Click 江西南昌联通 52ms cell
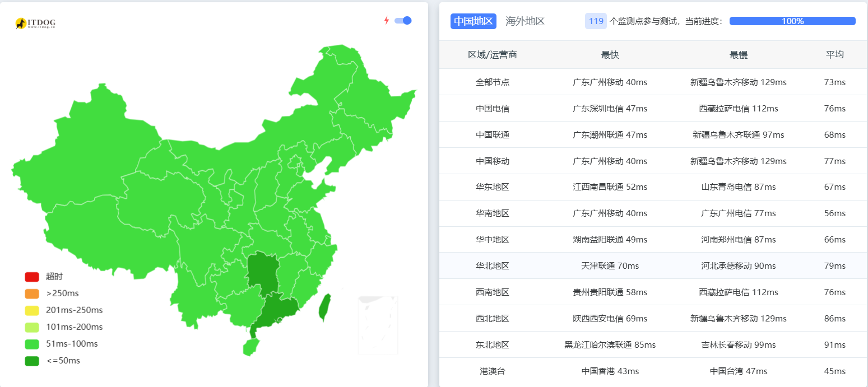868x387 pixels. [x=610, y=187]
